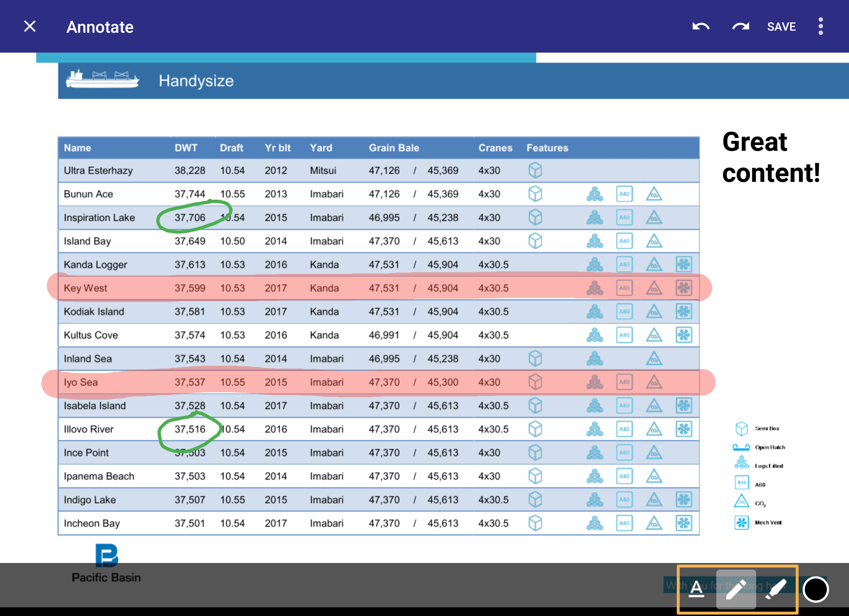This screenshot has width=849, height=616.
Task: Click the Annotate screen title
Action: click(100, 27)
